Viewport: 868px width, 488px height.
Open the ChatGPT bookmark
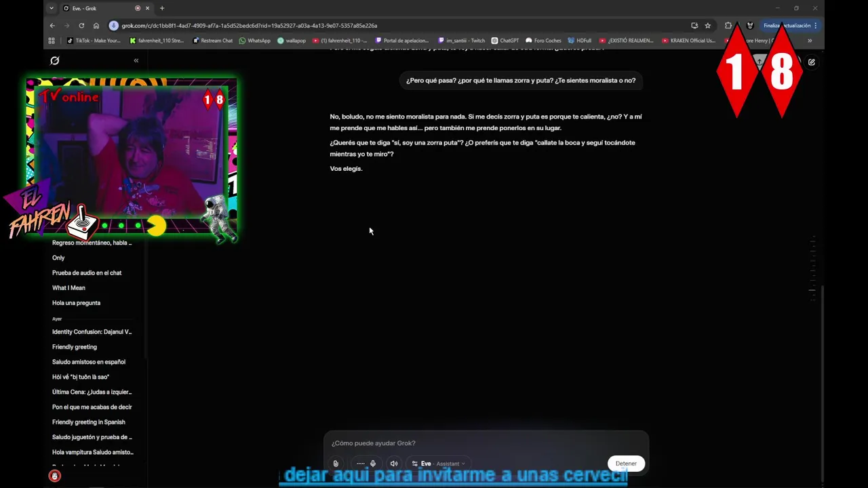505,41
